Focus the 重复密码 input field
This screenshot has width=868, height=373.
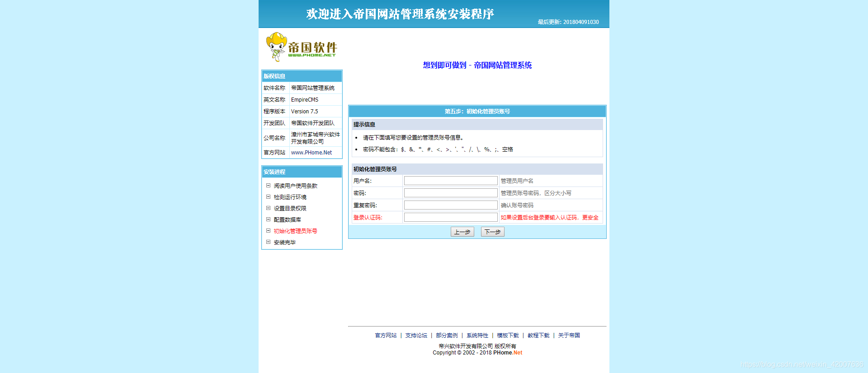tap(451, 205)
